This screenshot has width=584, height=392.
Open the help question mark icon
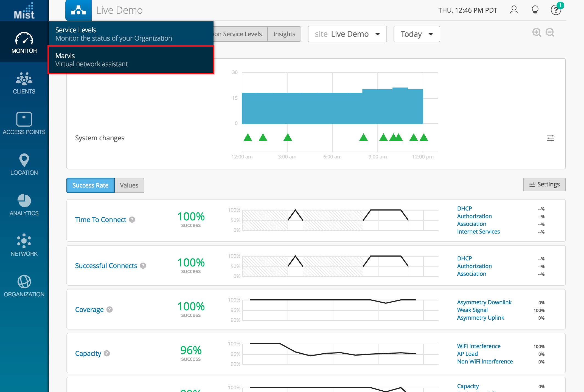(556, 10)
